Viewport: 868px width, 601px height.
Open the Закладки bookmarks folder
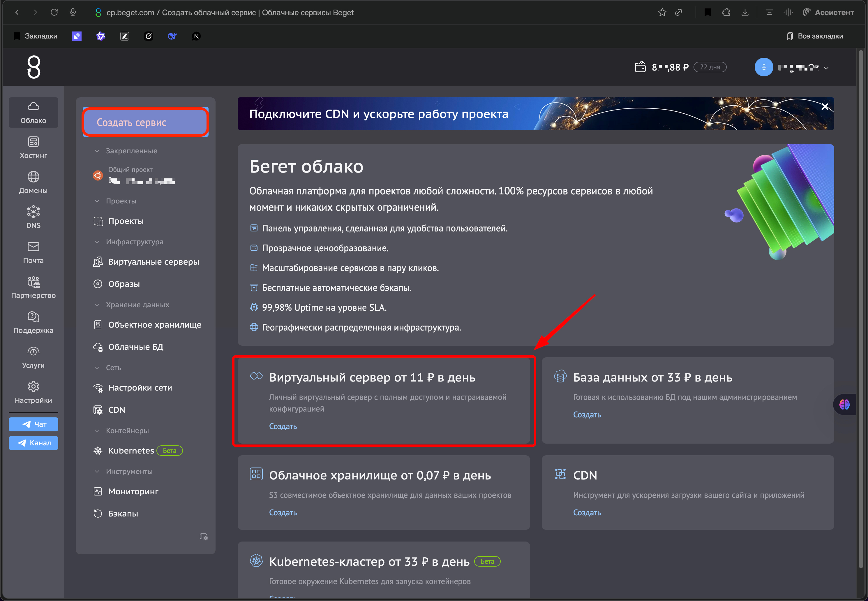(x=35, y=36)
